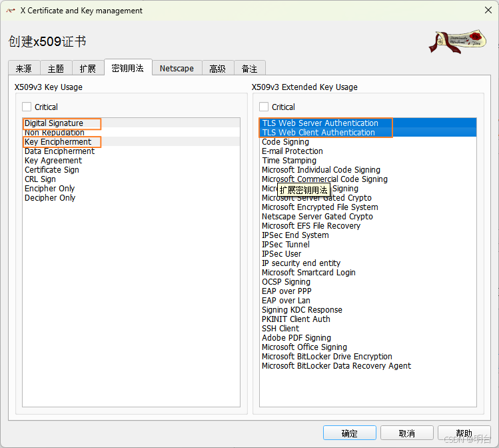Select Time Stamping extended usage

coord(368,161)
